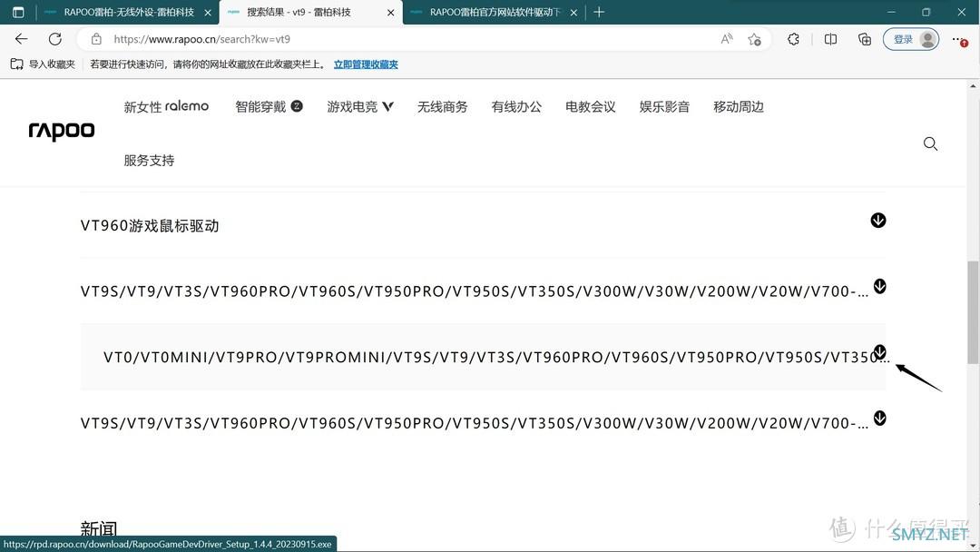Viewport: 980px width, 552px height.
Task: Click scrollbar up arrow
Action: tap(973, 86)
